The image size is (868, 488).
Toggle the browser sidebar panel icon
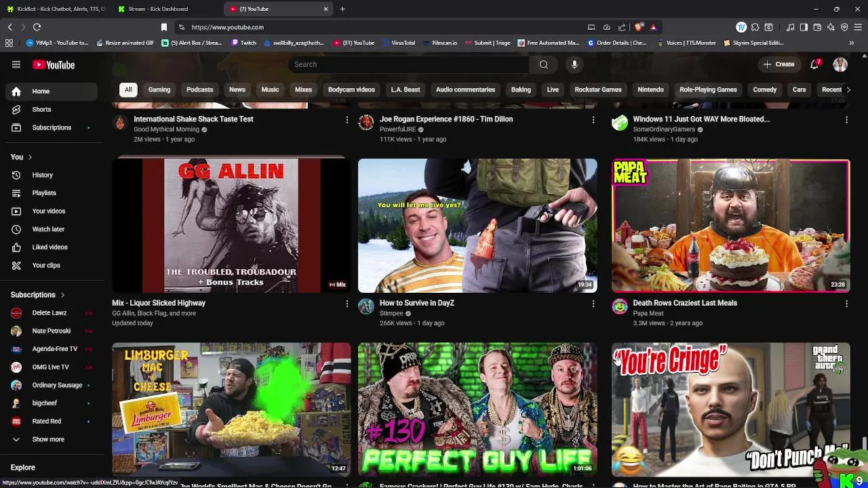coord(804,27)
